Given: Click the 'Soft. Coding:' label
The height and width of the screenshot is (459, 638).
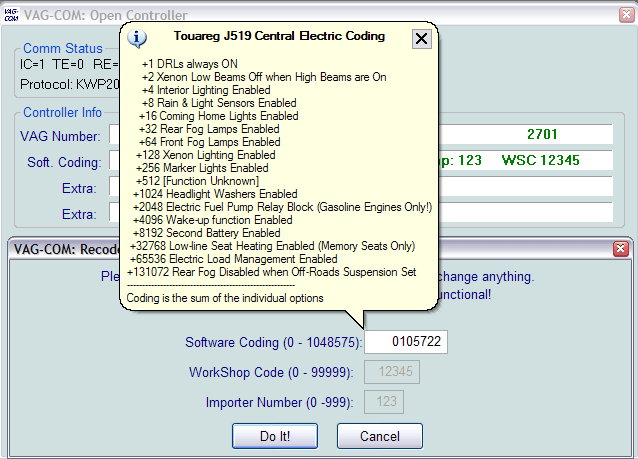Looking at the screenshot, I should tap(64, 162).
